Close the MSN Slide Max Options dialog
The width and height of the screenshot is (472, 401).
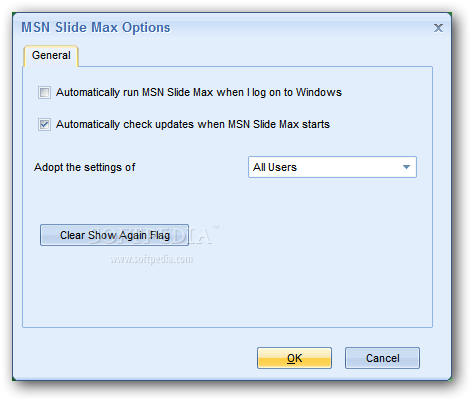pos(438,28)
